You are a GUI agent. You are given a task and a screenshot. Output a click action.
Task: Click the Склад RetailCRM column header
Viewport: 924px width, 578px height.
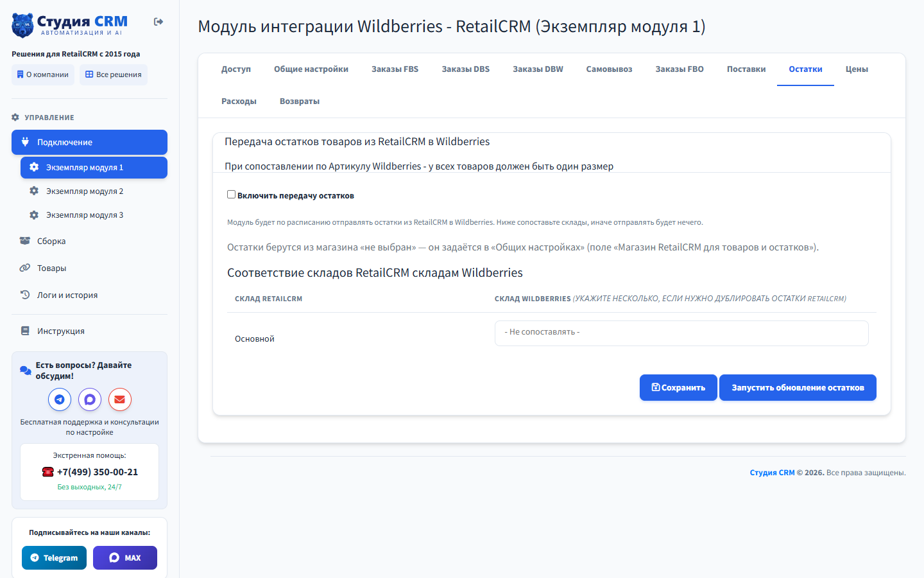click(268, 299)
